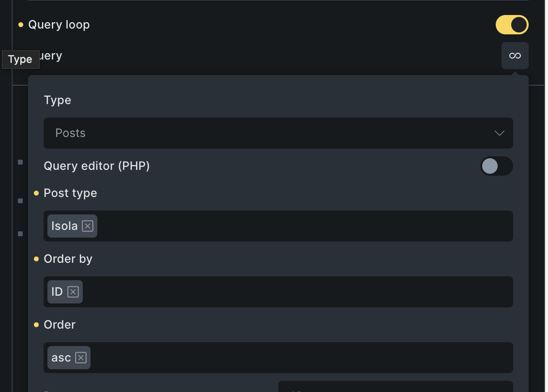Click the Isola tag text
The image size is (548, 392).
[x=64, y=226]
